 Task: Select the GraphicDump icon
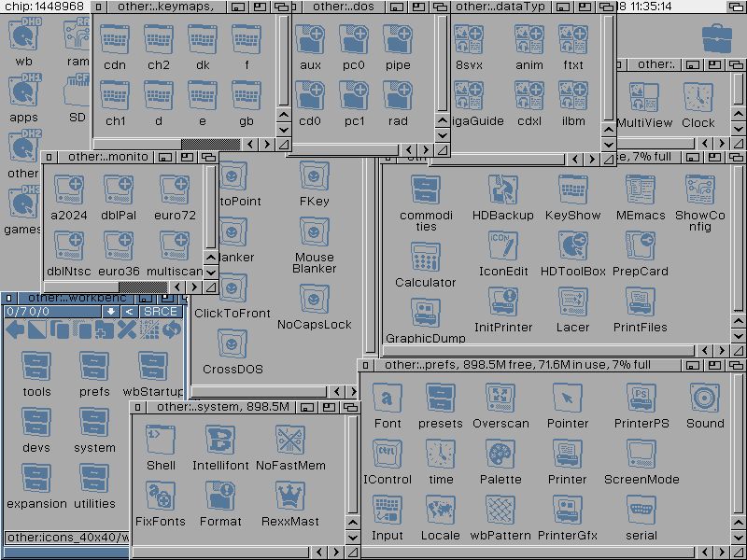[426, 313]
